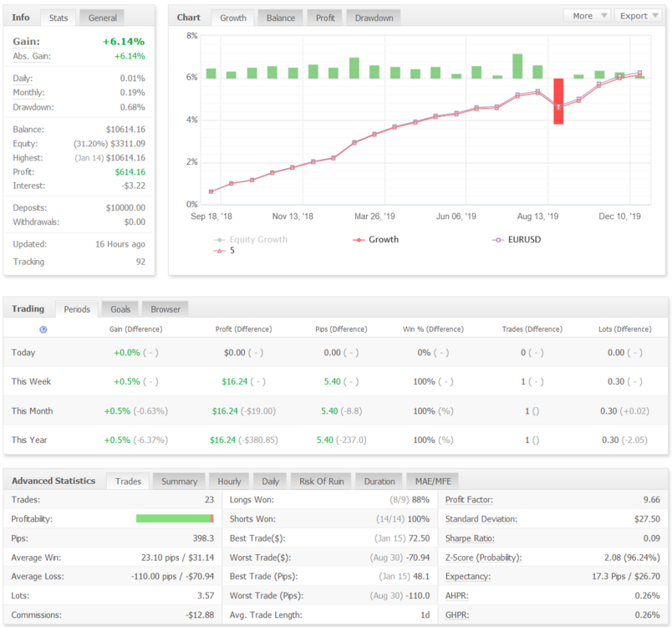672x627 pixels.
Task: Switch to the General tab
Action: [x=103, y=18]
